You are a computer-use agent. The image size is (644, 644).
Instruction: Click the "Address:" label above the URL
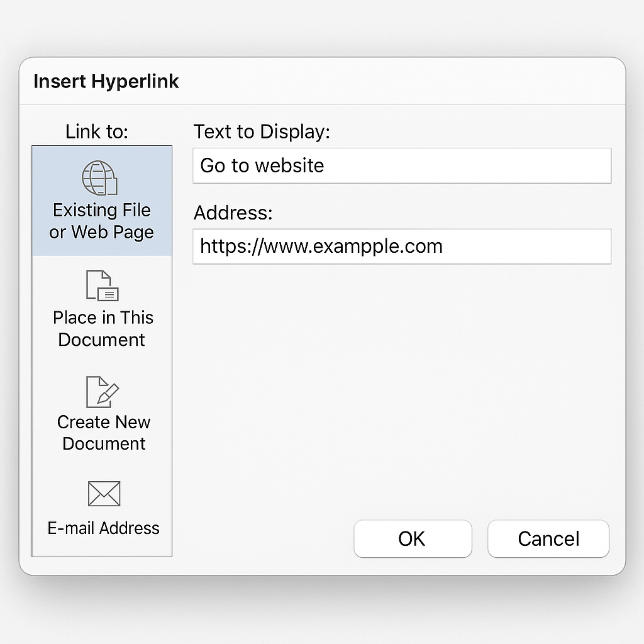(x=233, y=213)
